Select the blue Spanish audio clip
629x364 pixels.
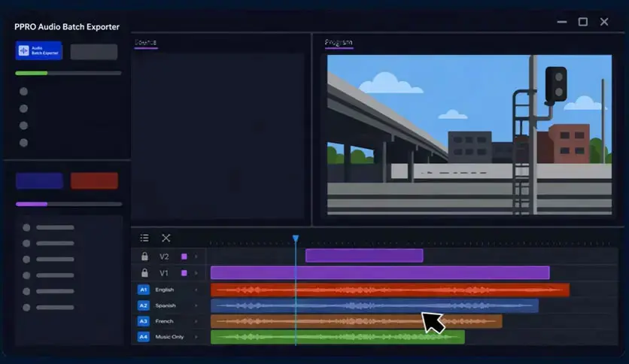coord(375,305)
